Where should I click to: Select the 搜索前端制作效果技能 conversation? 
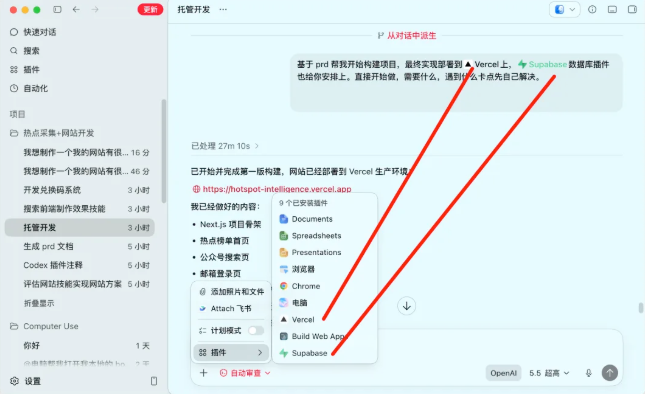pyautogui.click(x=80, y=209)
